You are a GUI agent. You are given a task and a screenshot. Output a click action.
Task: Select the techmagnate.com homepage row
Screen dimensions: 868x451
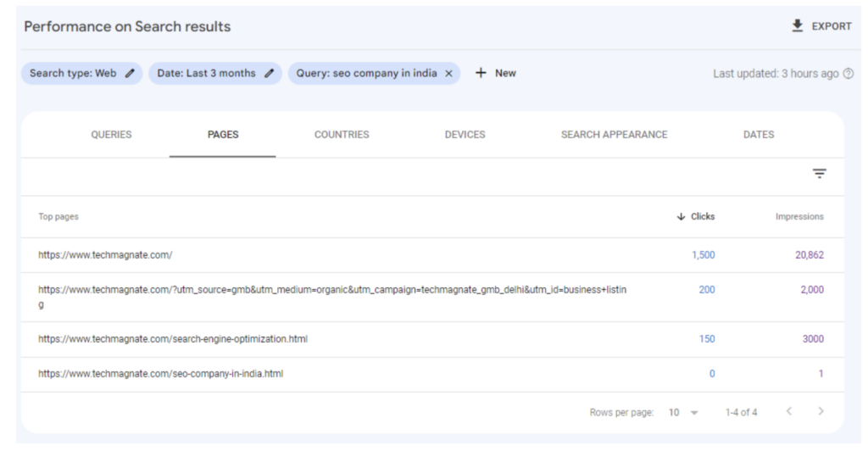pyautogui.click(x=433, y=255)
